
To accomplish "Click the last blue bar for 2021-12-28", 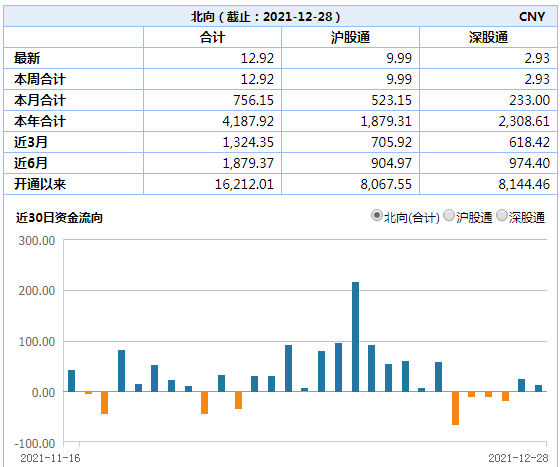I will click(538, 388).
